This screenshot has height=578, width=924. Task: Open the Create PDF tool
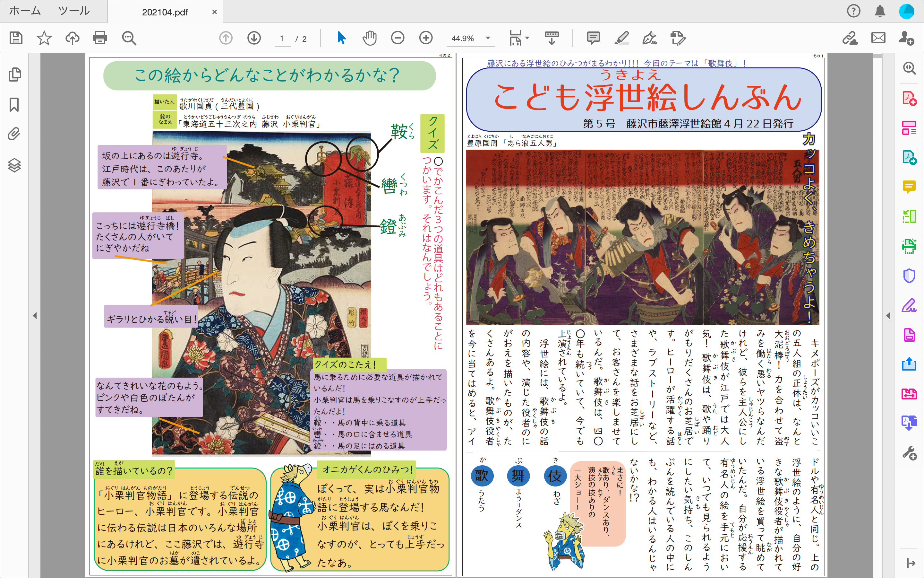(x=909, y=99)
